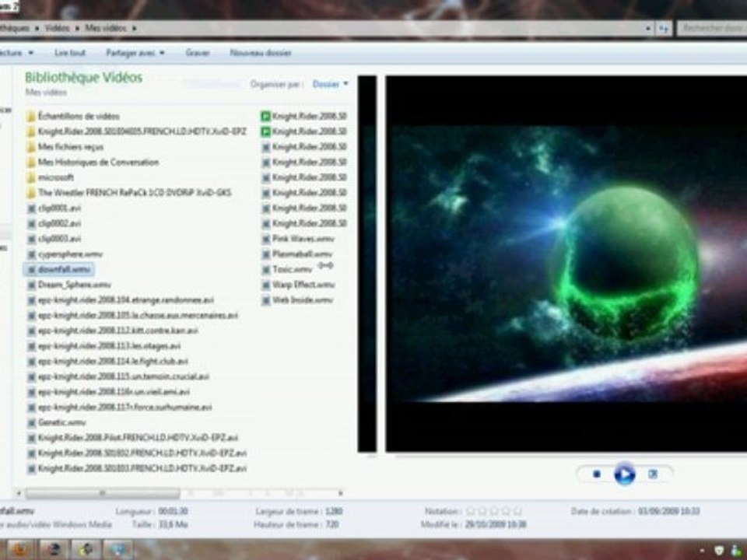This screenshot has width=747, height=560.
Task: Start playback in the preview pane
Action: 624,474
